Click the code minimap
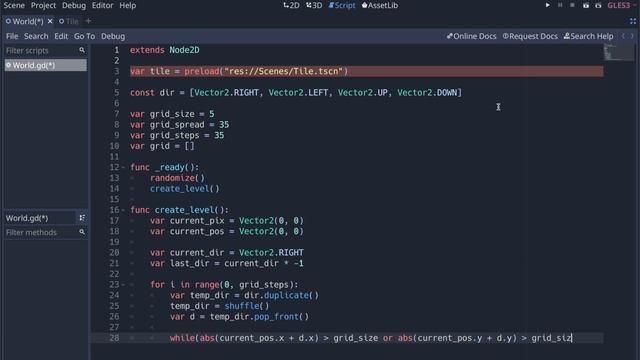 (619, 53)
